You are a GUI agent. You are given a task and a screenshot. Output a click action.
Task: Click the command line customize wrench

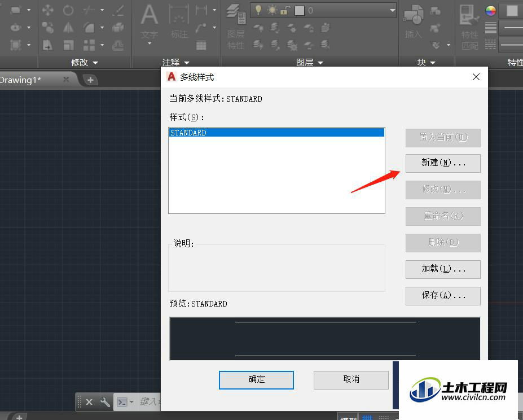(105, 401)
